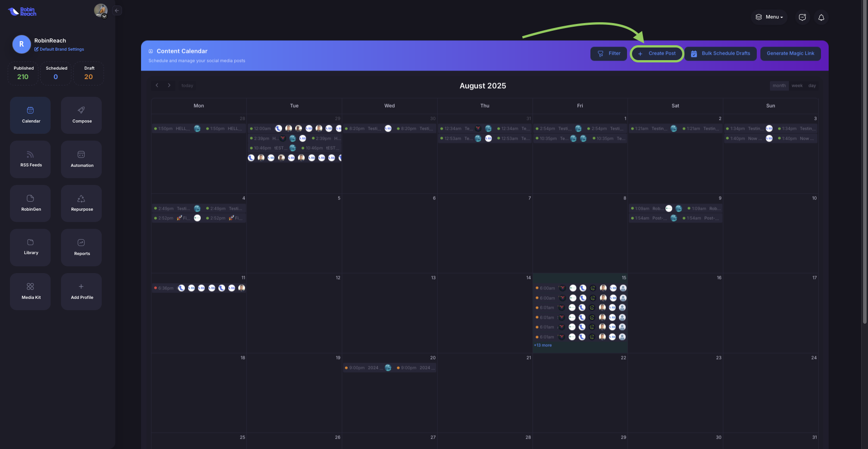Select the Mon column header
The image size is (868, 449).
(x=199, y=106)
